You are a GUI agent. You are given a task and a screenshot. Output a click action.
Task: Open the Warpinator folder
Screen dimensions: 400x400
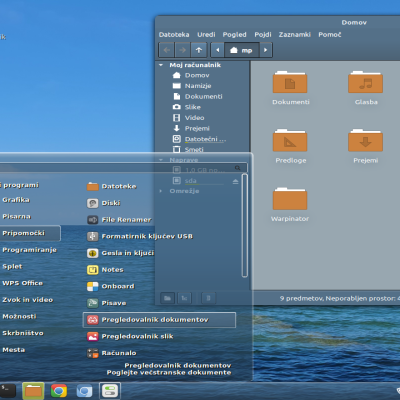(x=290, y=199)
